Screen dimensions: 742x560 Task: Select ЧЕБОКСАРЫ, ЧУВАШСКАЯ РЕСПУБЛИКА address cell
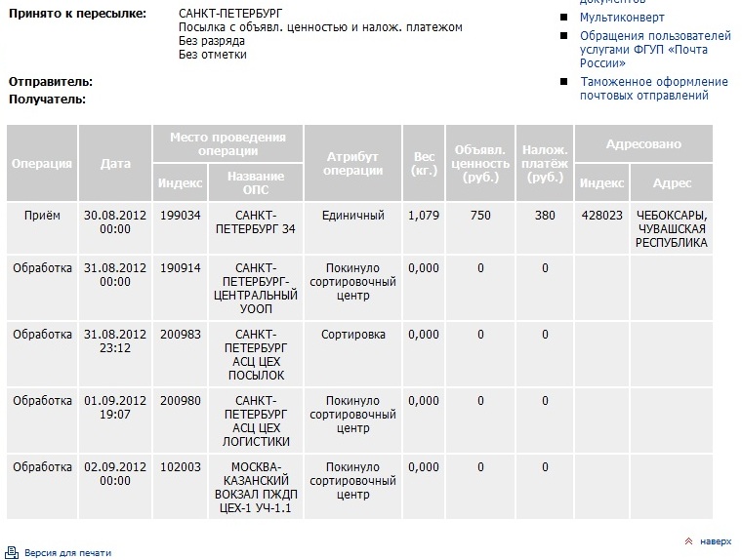(x=672, y=228)
